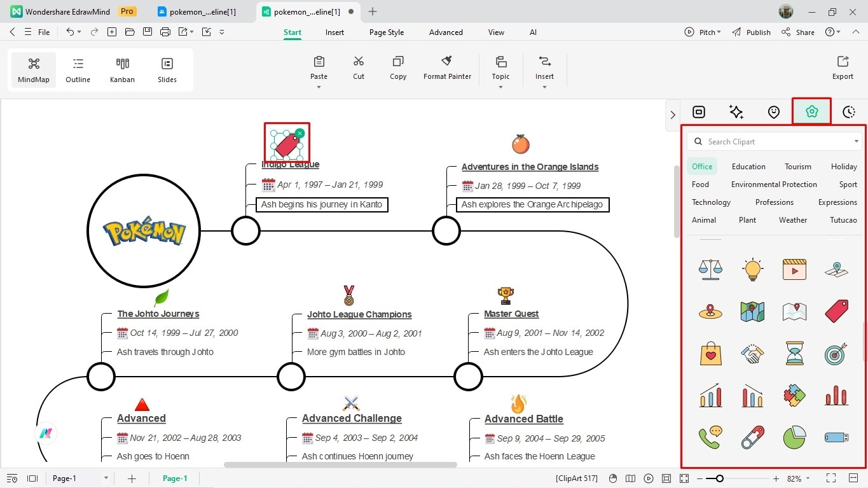Click the zoom out minus button
The image size is (868, 488).
point(700,478)
